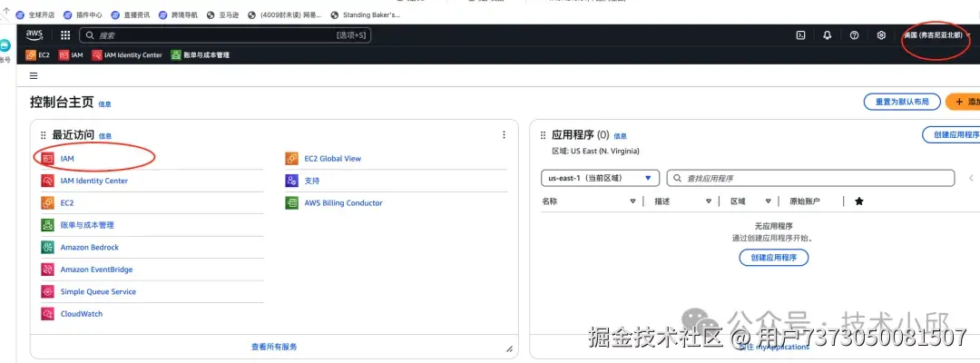This screenshot has height=363, width=980.
Task: Open console settings gear icon
Action: 881,35
